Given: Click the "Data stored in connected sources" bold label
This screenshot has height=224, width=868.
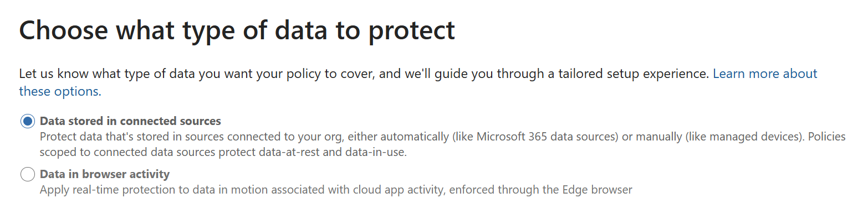Looking at the screenshot, I should pos(130,121).
